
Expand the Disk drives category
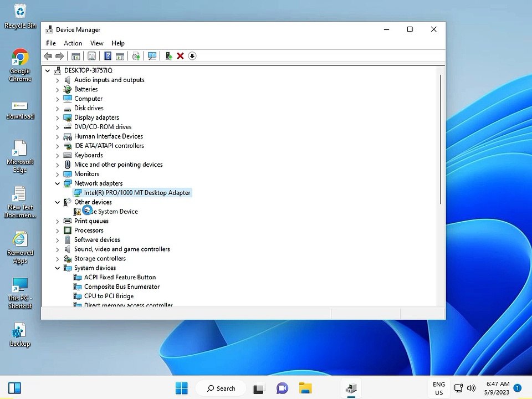pos(57,109)
